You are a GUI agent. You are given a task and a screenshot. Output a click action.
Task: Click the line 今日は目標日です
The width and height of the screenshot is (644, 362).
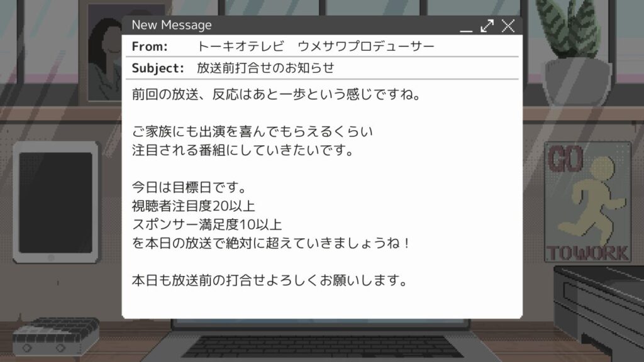[189, 187]
